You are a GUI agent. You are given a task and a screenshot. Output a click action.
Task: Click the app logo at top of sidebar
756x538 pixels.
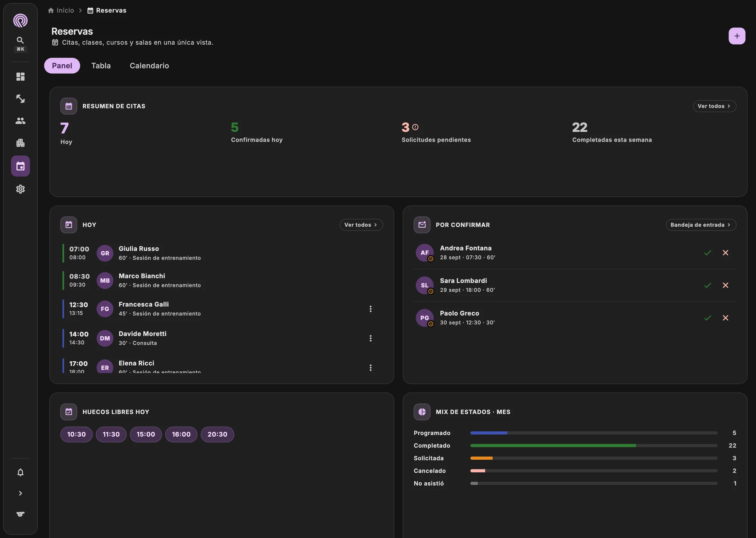[20, 20]
